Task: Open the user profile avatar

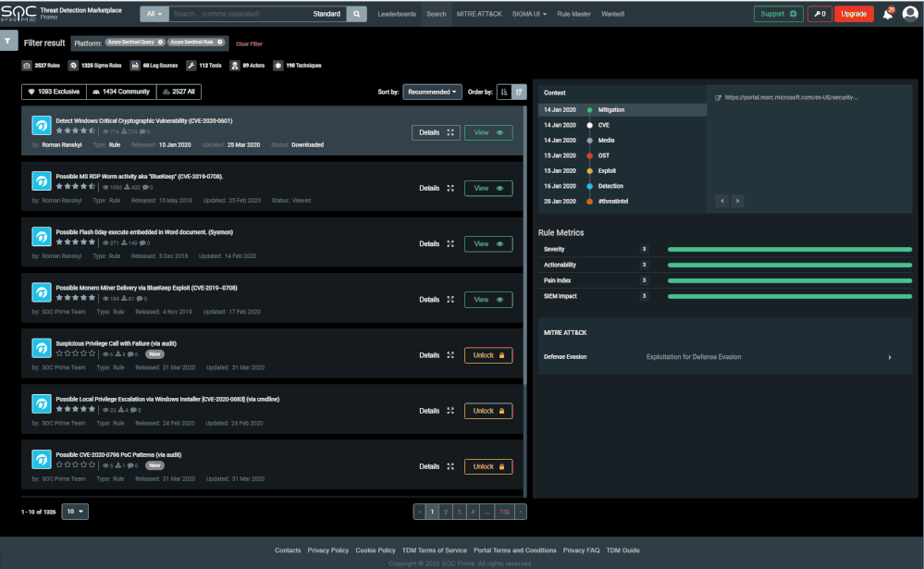Action: point(910,14)
